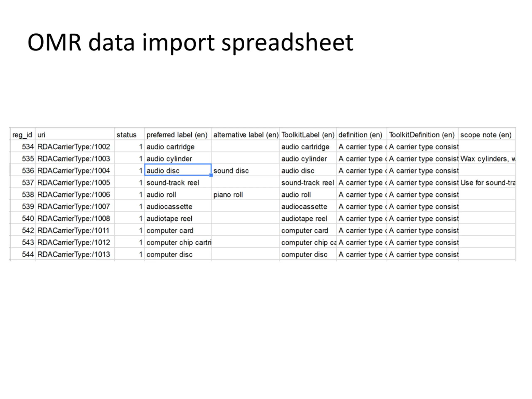
Task: Select the 'status' header cell
Action: (x=129, y=134)
